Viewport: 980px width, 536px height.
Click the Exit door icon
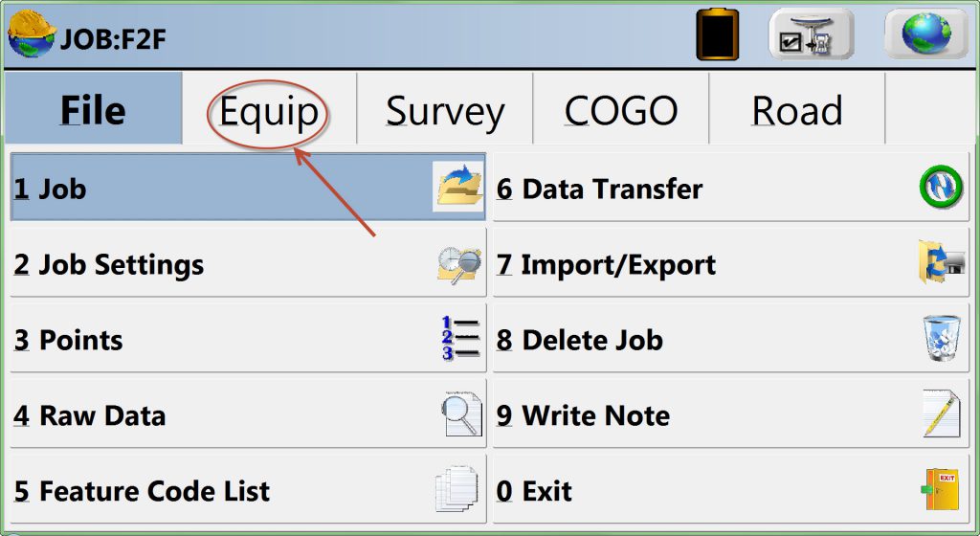[941, 489]
